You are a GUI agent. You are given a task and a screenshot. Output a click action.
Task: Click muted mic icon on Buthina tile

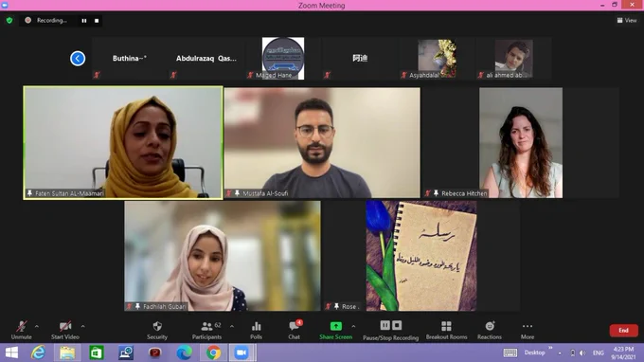97,75
